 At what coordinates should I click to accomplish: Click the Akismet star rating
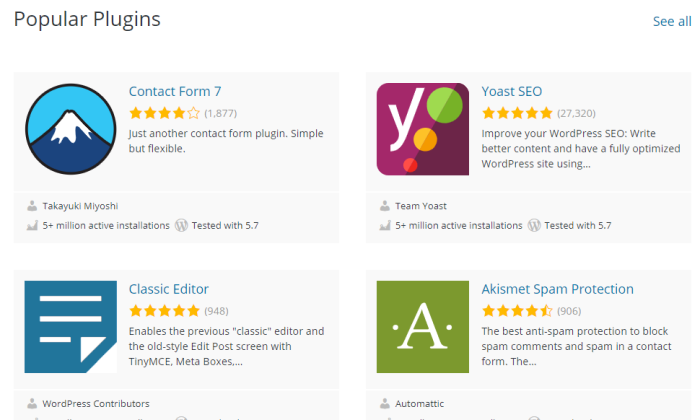click(517, 311)
